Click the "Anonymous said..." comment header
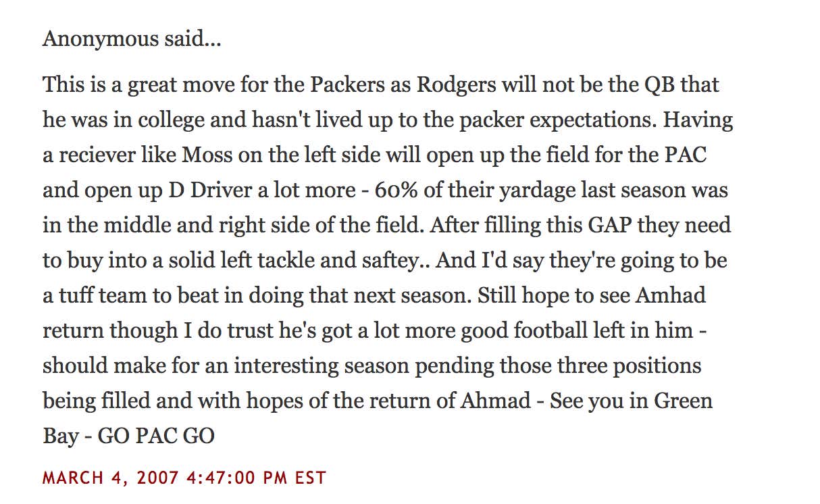 pos(132,39)
